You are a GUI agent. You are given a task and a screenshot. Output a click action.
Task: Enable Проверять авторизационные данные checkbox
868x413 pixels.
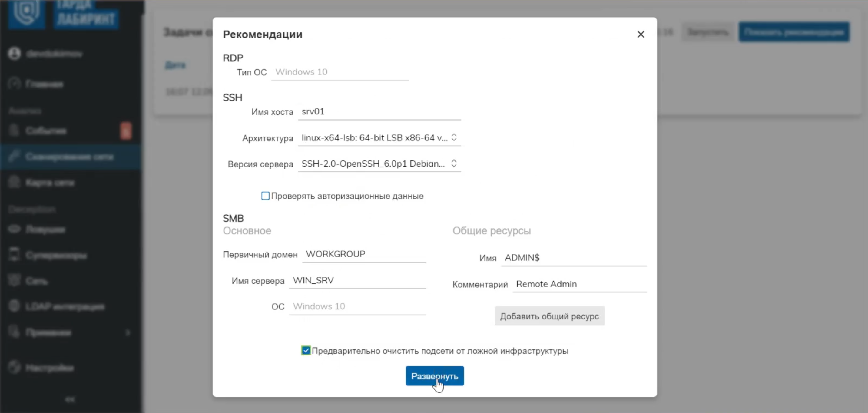pos(266,196)
